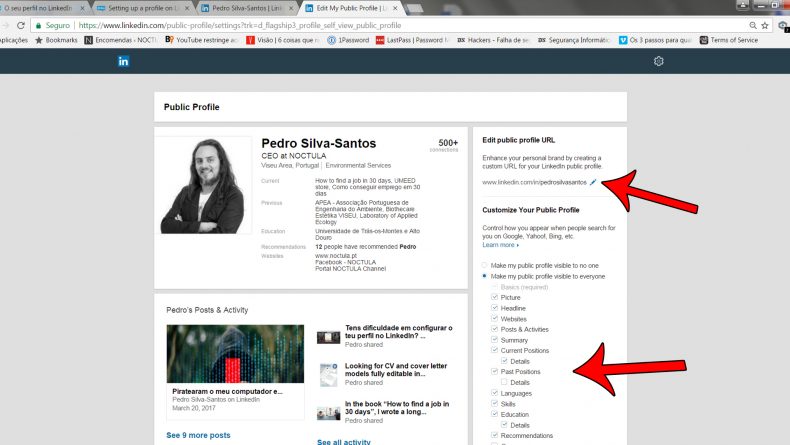The image size is (790, 445).
Task: Open post Looking for CV and cover letter
Action: coord(396,369)
